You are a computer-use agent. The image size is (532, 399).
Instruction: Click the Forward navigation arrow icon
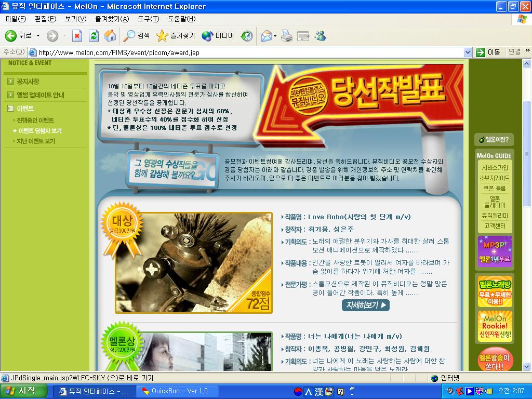coord(52,36)
